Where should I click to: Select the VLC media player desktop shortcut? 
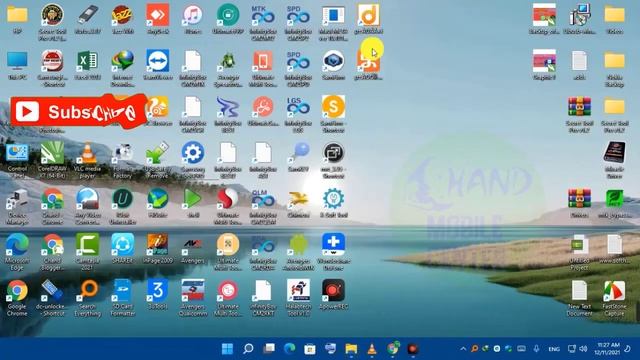(87, 160)
